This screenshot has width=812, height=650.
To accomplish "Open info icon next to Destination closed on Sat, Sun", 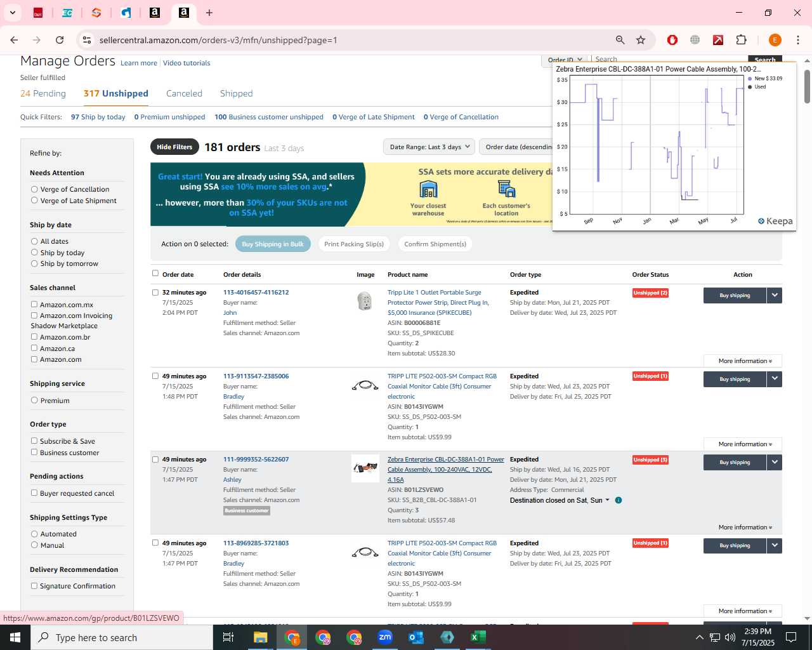I will tap(619, 500).
